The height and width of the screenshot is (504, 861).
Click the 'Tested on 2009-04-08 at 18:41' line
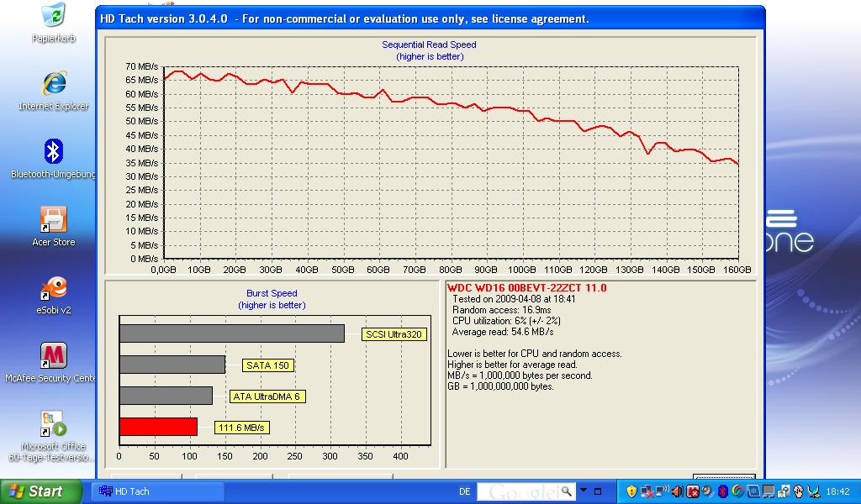pos(514,299)
